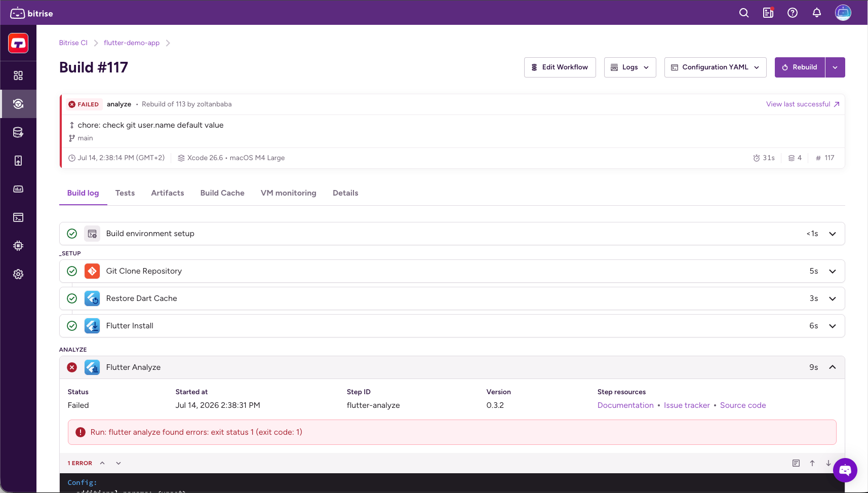Click the commit message 'chore: check git user.name'
Viewport: 868px width, 493px height.
150,125
